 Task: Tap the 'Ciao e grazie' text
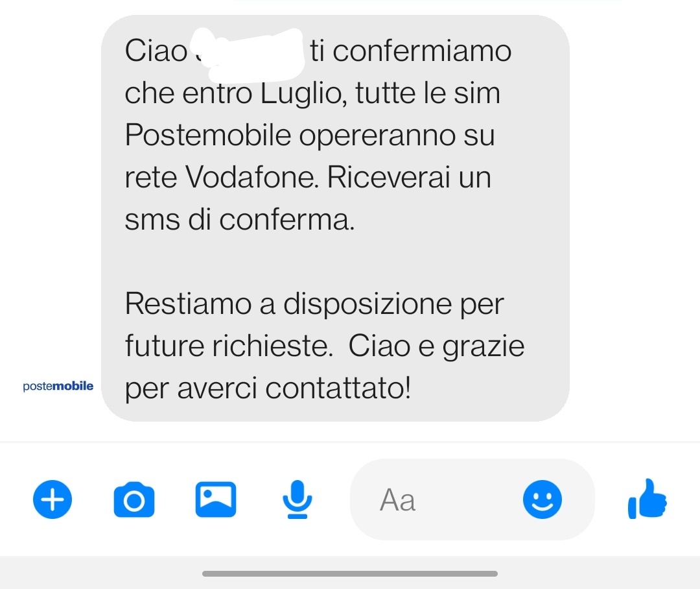coord(436,347)
